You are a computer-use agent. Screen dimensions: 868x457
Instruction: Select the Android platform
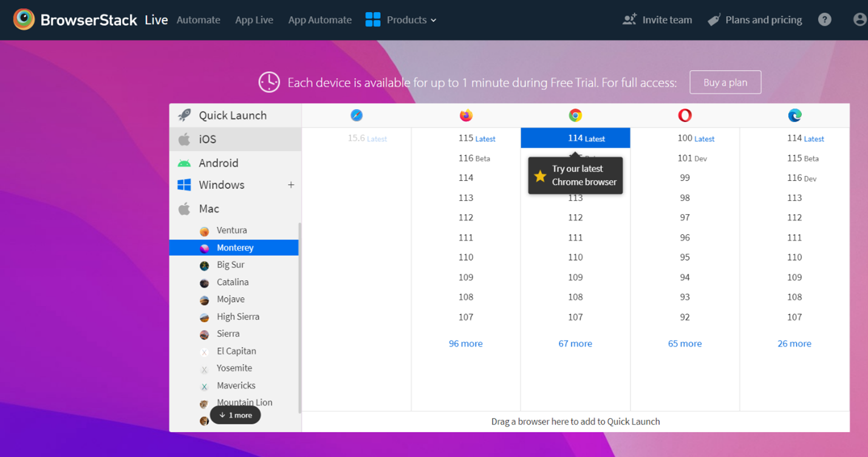[x=235, y=163]
